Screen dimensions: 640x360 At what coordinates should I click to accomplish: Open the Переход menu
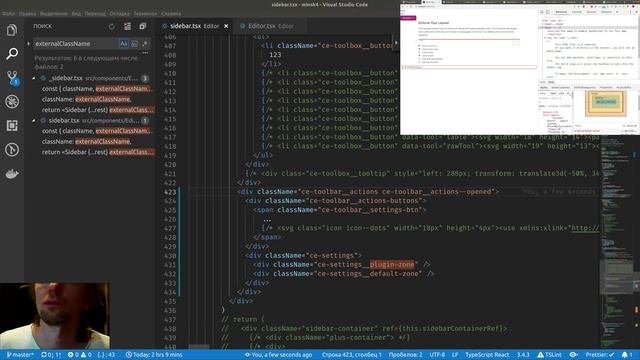(95, 13)
